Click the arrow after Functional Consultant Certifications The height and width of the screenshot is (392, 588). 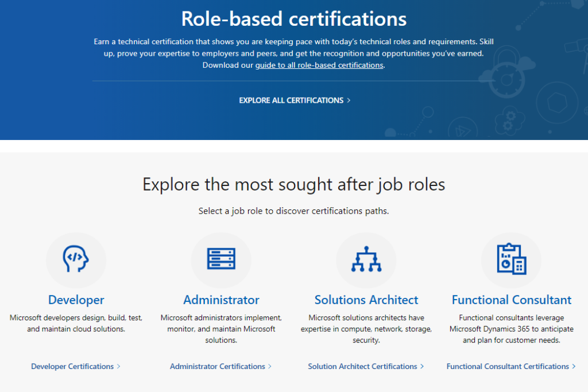(574, 367)
